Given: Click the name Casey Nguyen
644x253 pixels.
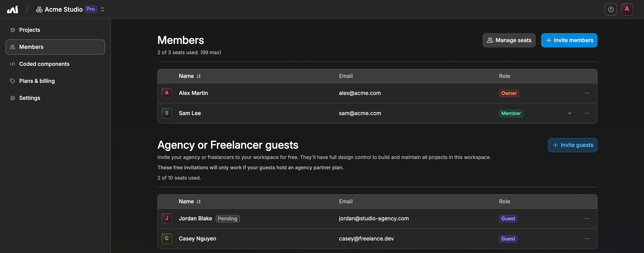Looking at the screenshot, I should click(197, 239).
